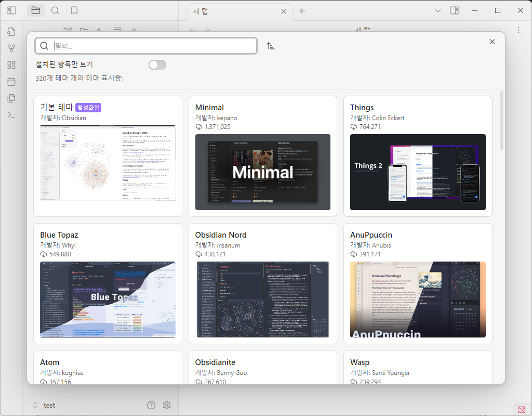The width and height of the screenshot is (532, 416).
Task: Select the Wasp theme title
Action: [360, 362]
